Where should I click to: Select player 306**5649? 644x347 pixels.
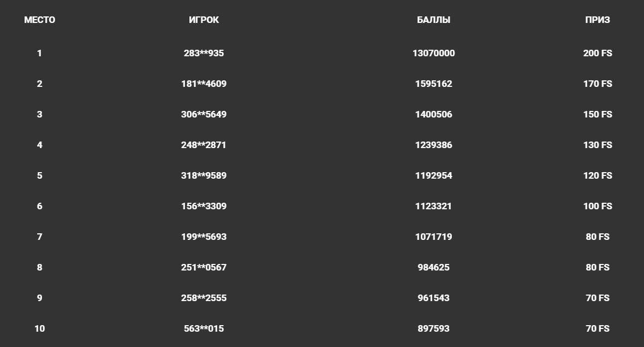click(204, 114)
